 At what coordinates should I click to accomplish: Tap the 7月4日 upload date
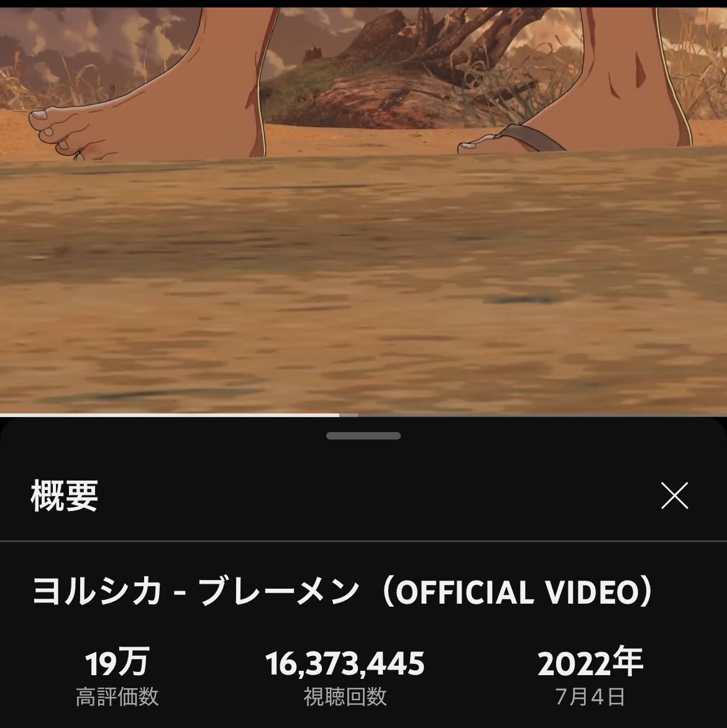[590, 697]
